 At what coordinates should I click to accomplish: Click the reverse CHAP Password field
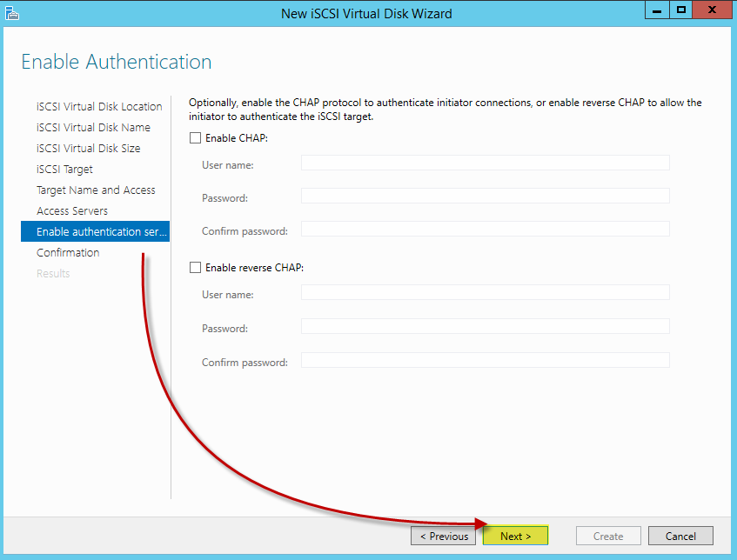click(485, 326)
